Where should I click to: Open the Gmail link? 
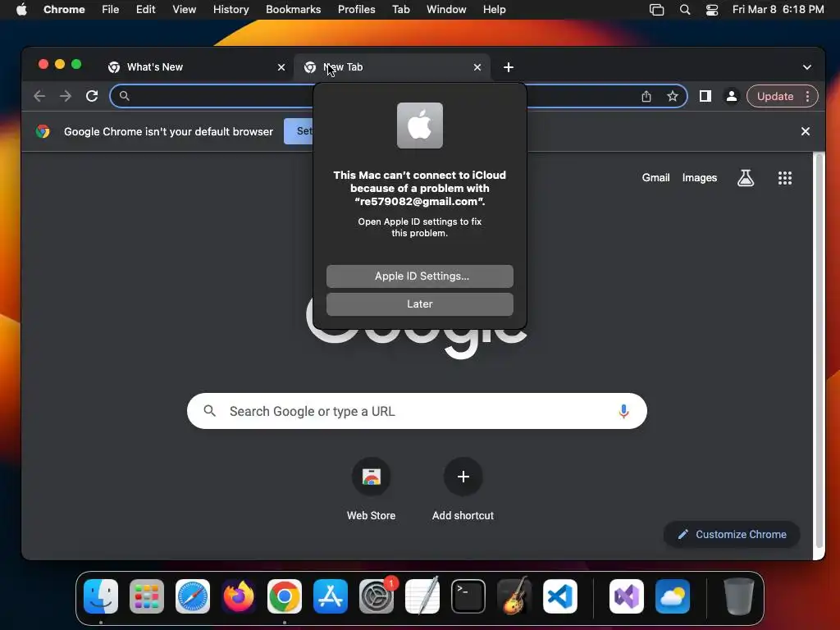(x=655, y=178)
